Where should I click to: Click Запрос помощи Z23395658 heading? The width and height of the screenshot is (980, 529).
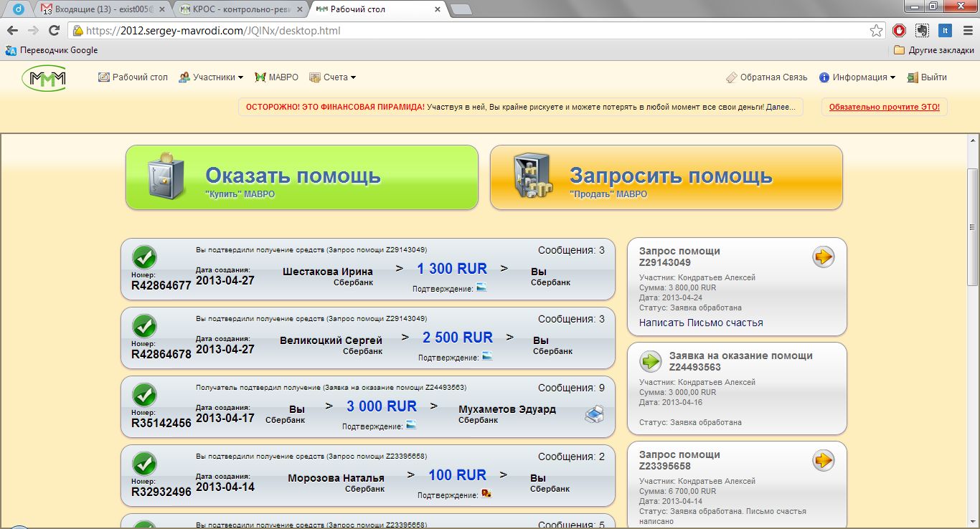pos(679,460)
